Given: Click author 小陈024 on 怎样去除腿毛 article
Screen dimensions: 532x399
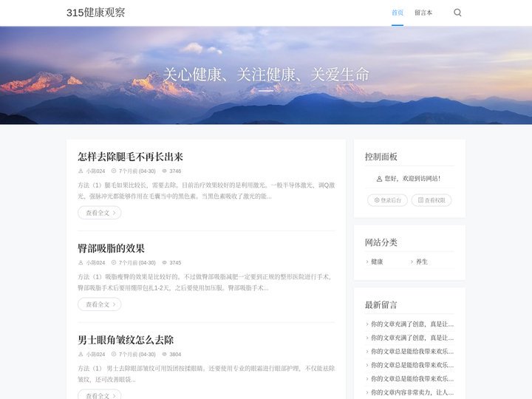Looking at the screenshot, I should (x=95, y=171).
